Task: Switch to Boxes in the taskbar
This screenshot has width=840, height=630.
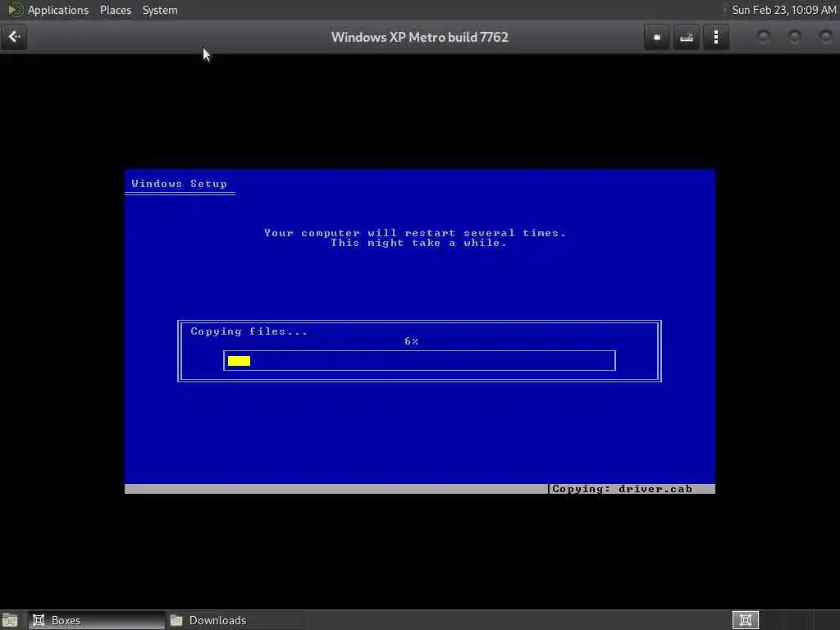Action: tap(97, 620)
